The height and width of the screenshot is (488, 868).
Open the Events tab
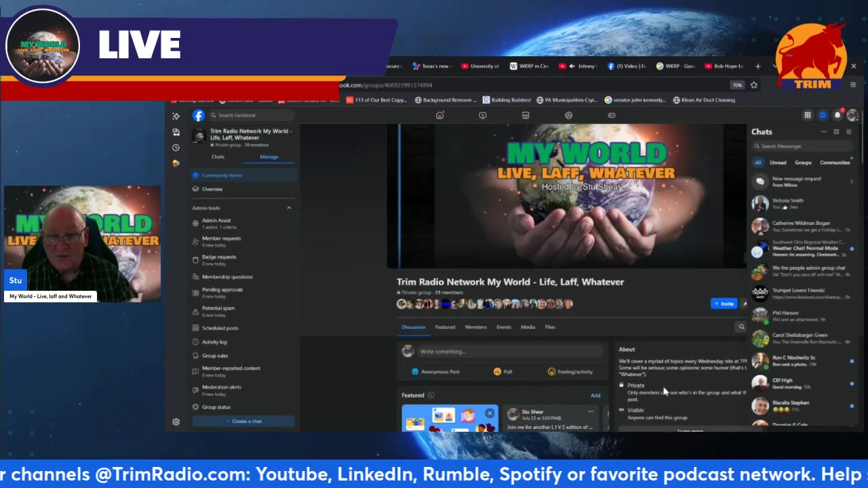[x=504, y=327]
